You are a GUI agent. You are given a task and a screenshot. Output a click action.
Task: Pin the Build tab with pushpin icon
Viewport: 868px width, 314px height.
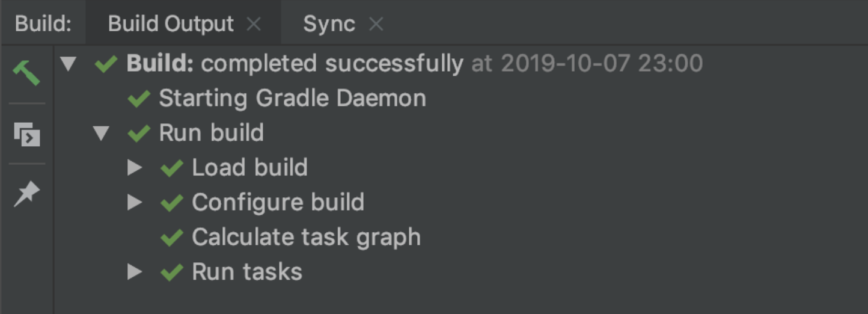tap(27, 194)
